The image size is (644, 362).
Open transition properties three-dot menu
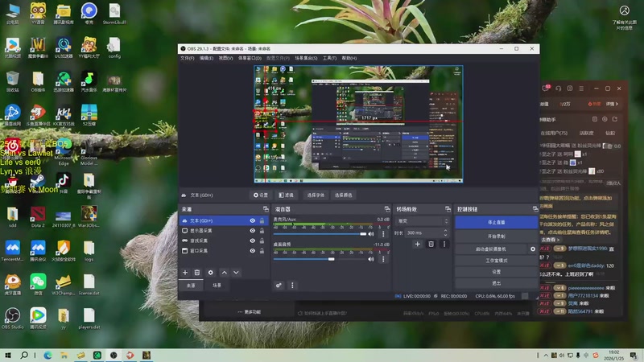(444, 245)
